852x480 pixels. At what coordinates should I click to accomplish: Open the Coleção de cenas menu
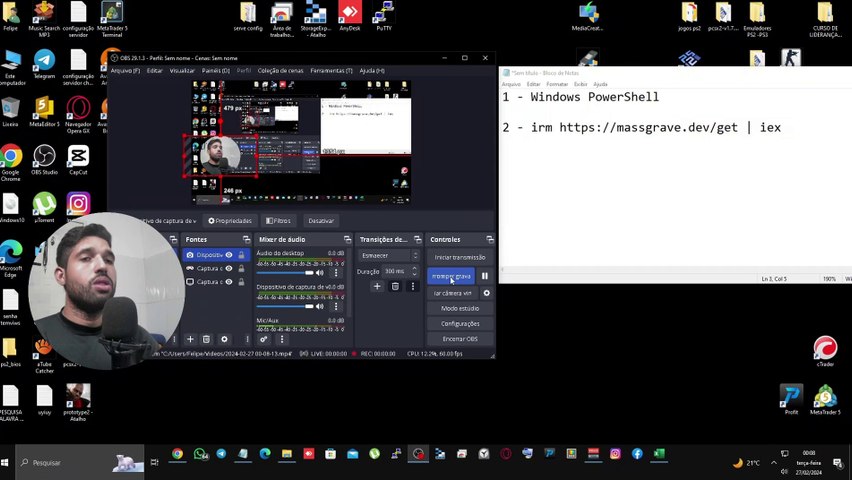(280, 71)
